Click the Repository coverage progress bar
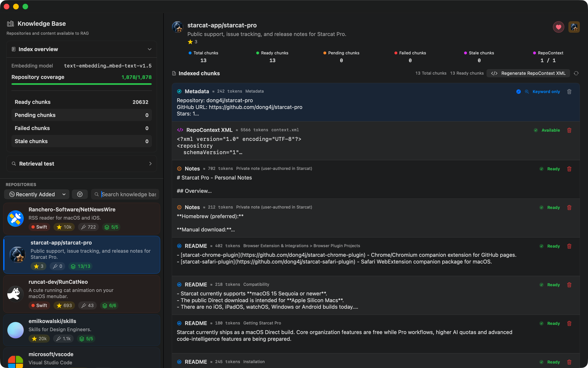Image resolution: width=588 pixels, height=368 pixels. pos(82,84)
